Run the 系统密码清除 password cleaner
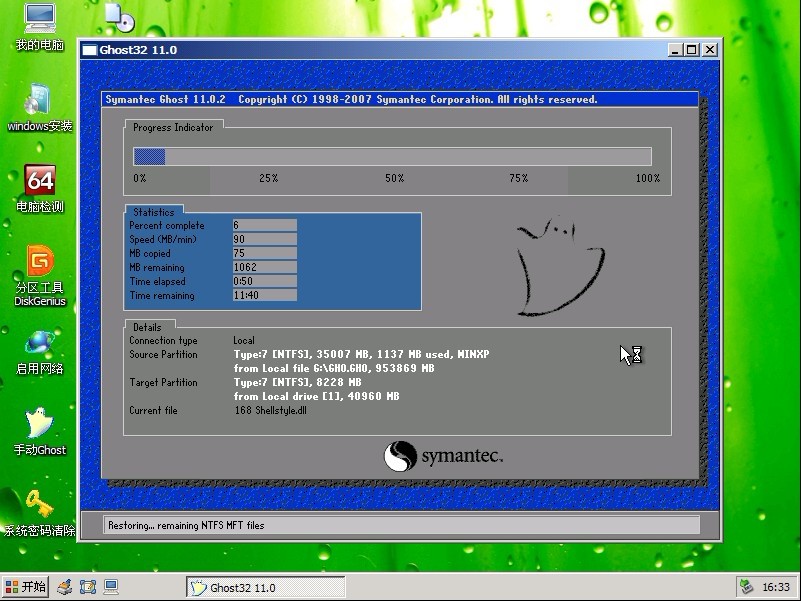The image size is (801, 601). (38, 505)
